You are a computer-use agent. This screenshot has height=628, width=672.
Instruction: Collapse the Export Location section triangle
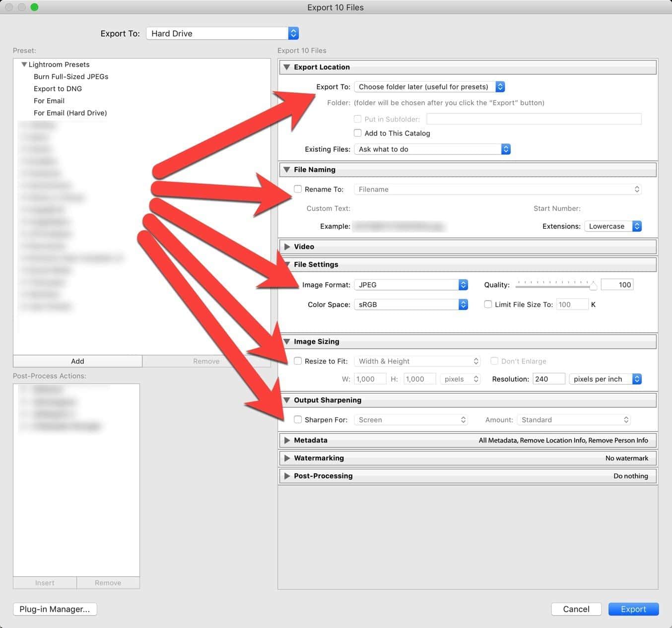(286, 67)
